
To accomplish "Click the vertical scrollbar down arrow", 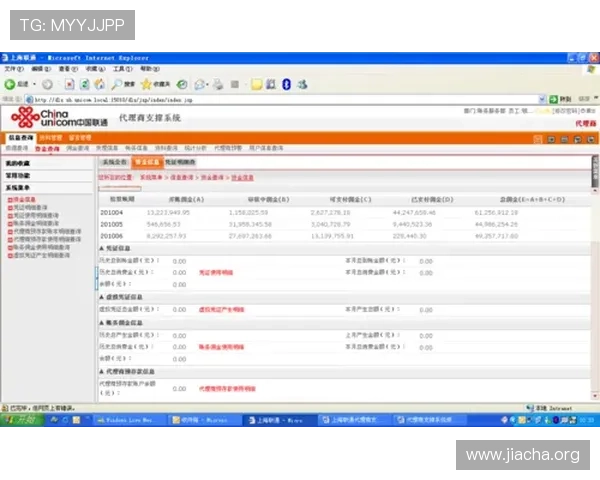I will [x=595, y=396].
